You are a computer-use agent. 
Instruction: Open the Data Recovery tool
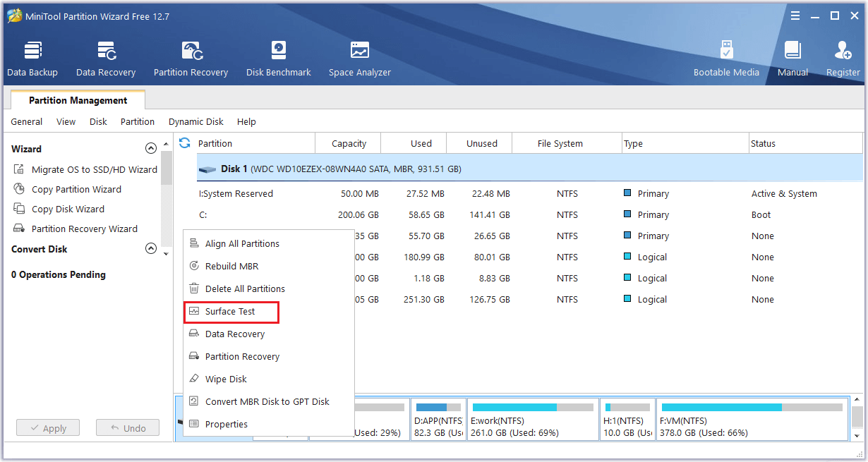[x=106, y=59]
